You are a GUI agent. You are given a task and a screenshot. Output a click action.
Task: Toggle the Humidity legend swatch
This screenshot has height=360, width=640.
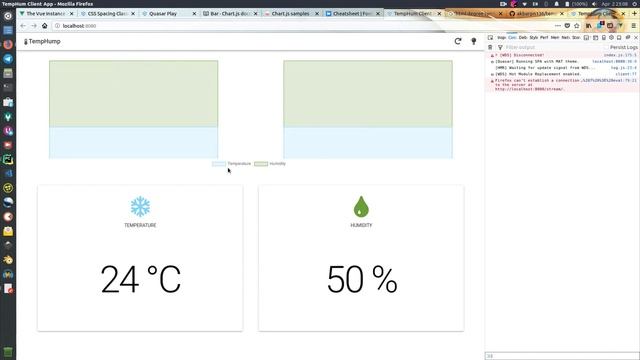(x=261, y=164)
